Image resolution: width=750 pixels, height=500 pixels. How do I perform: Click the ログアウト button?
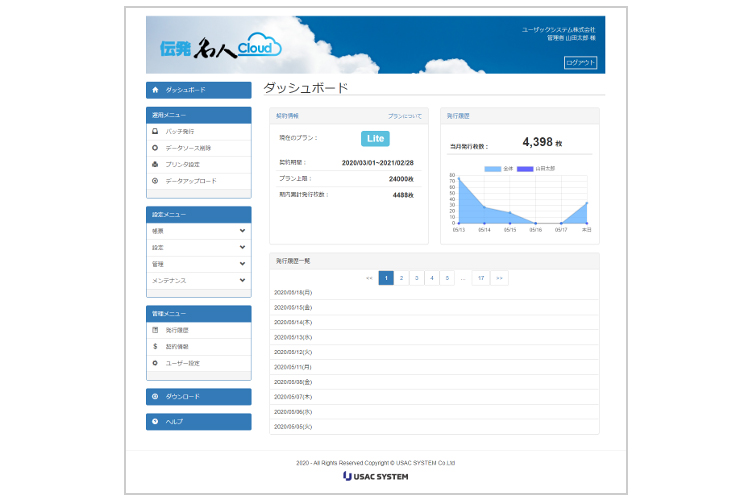pyautogui.click(x=580, y=62)
